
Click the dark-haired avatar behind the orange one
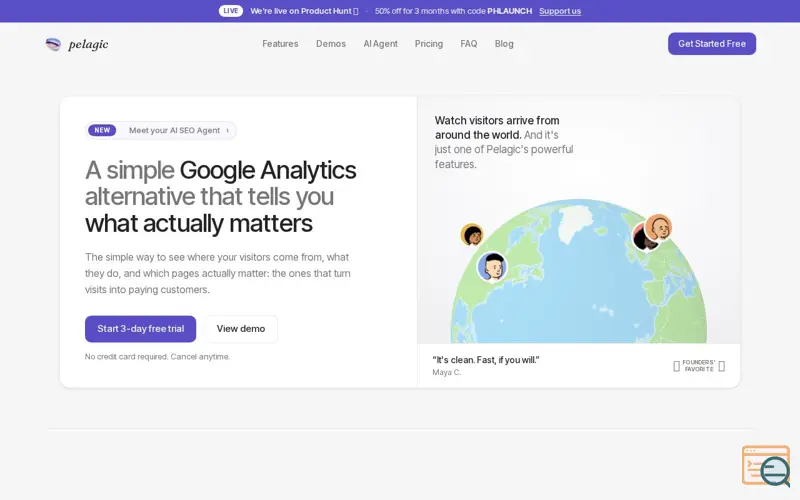click(641, 239)
